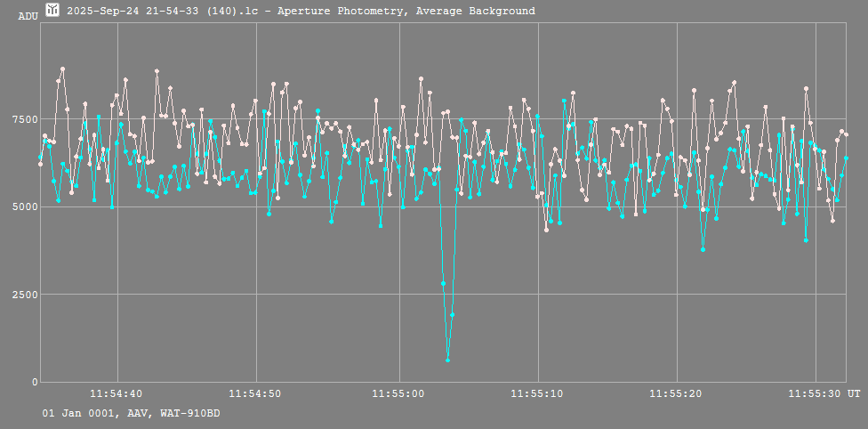
Task: Select the 11:55:30 UT time axis label
Action: pos(824,393)
